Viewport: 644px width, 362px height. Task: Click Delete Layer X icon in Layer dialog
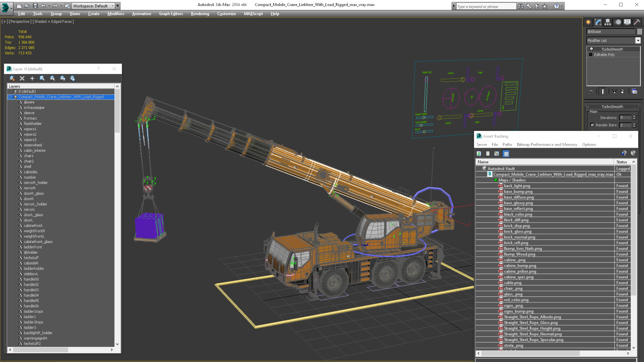[22, 78]
